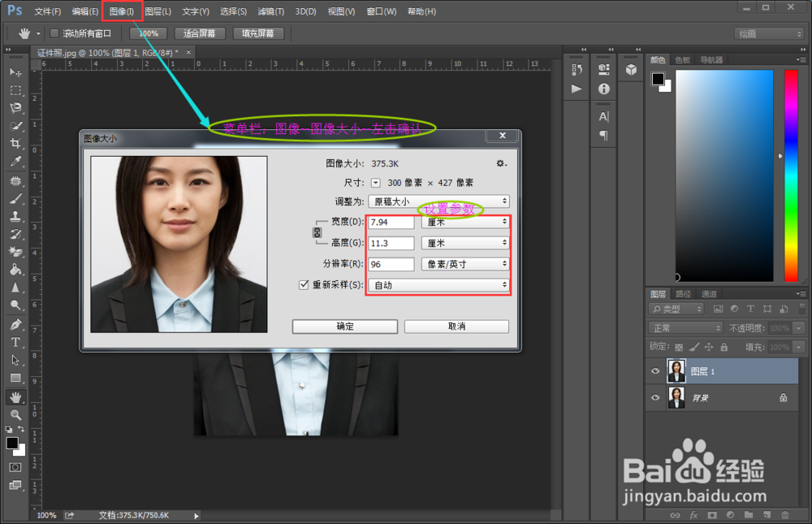The height and width of the screenshot is (524, 812).
Task: Open the layer blend mode dropdown
Action: tap(685, 327)
